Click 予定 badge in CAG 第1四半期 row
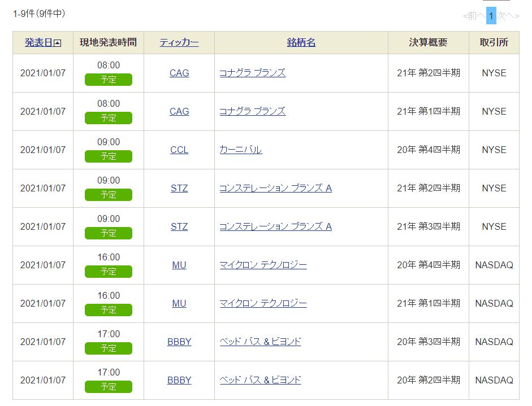 (x=109, y=118)
